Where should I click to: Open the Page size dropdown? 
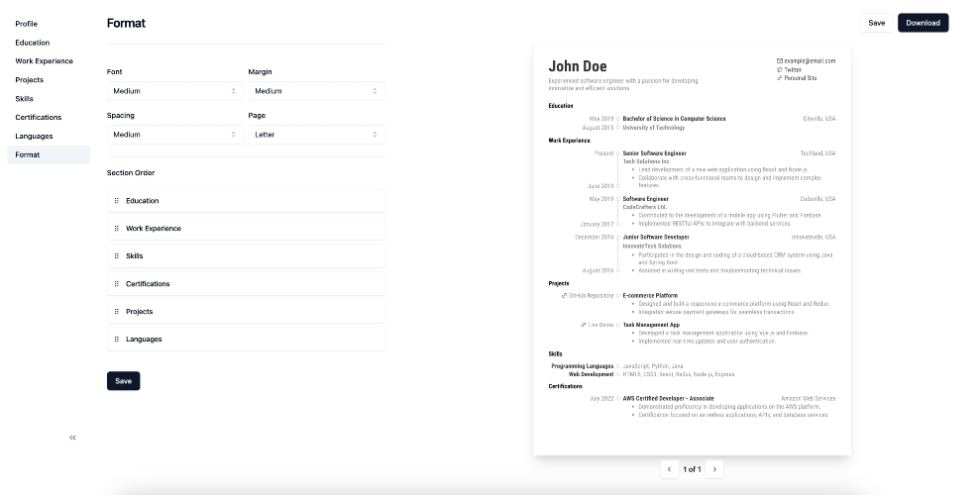(316, 135)
